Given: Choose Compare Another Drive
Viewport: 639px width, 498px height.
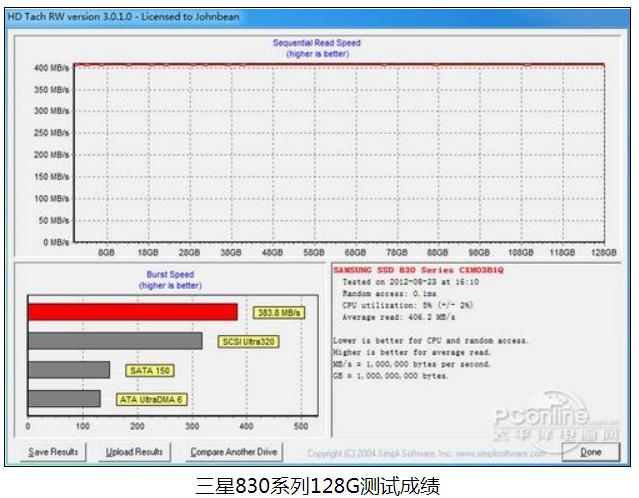Looking at the screenshot, I should pyautogui.click(x=234, y=452).
